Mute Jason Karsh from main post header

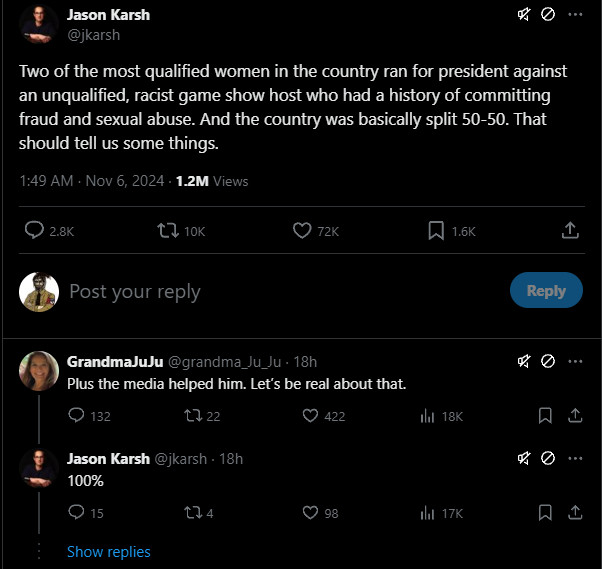[x=523, y=15]
